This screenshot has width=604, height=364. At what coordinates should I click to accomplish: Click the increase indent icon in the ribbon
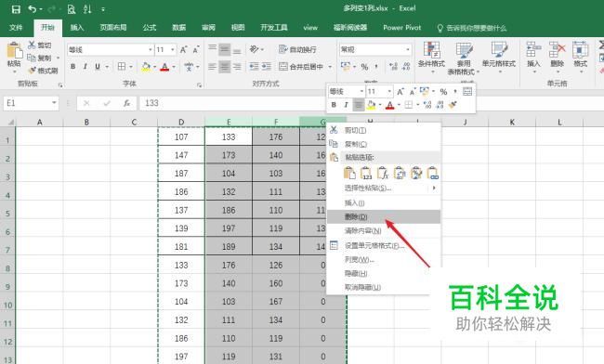click(267, 67)
